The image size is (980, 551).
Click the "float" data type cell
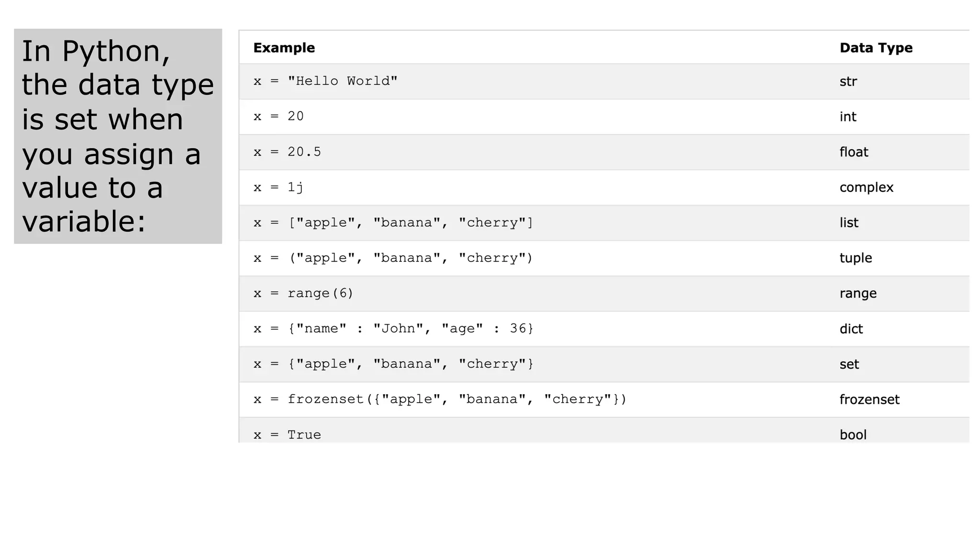click(853, 152)
